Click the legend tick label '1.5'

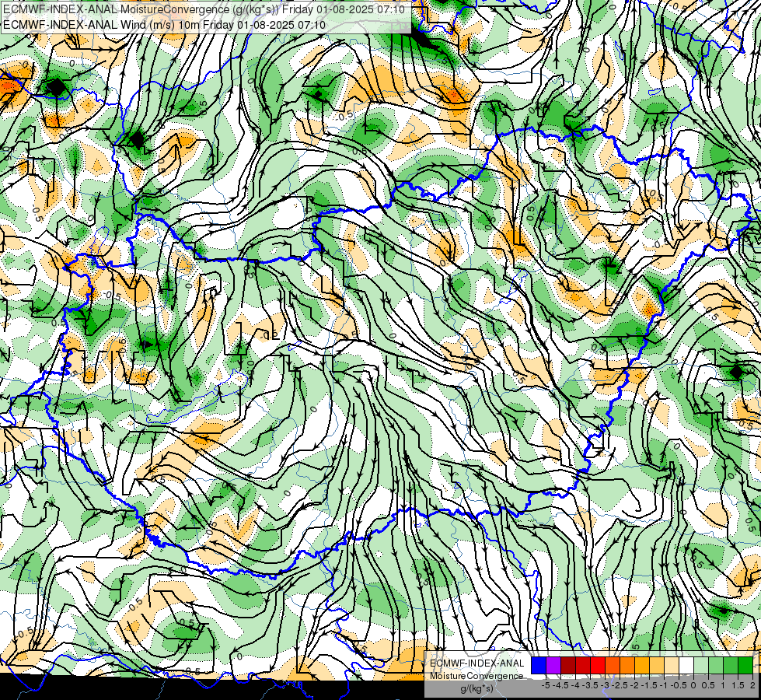click(x=737, y=685)
